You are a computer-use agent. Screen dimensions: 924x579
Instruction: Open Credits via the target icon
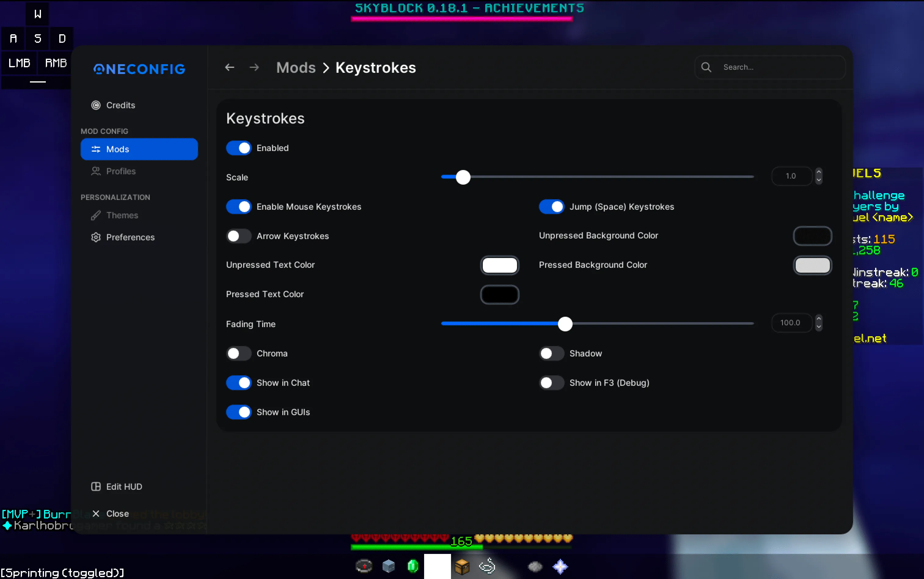point(96,105)
